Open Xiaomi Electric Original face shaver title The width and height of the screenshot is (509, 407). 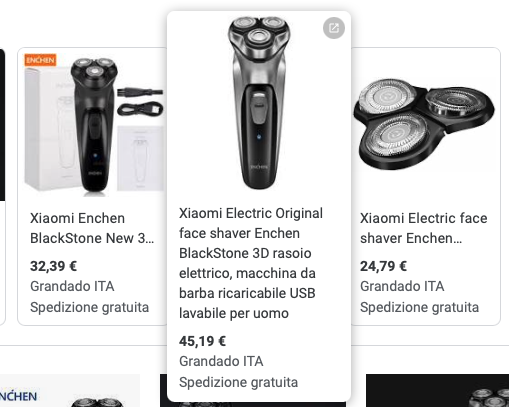[x=251, y=263]
